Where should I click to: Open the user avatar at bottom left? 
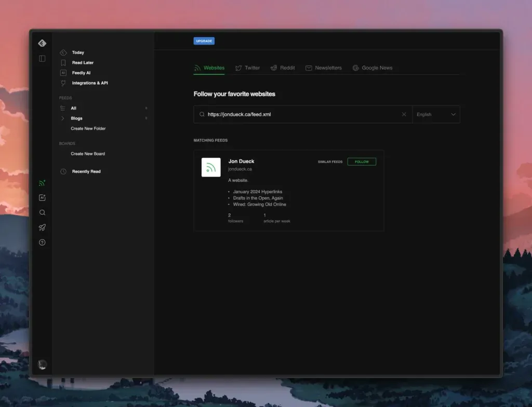point(42,364)
